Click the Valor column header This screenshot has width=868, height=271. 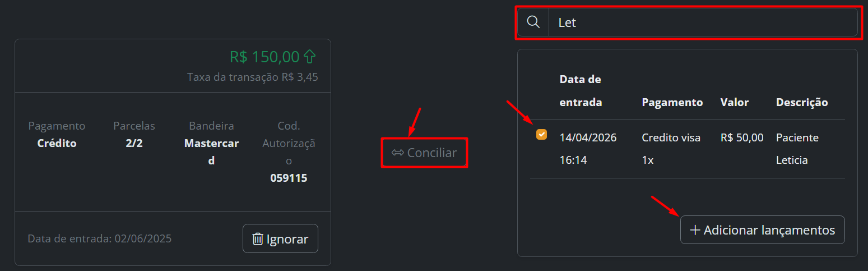pyautogui.click(x=735, y=102)
